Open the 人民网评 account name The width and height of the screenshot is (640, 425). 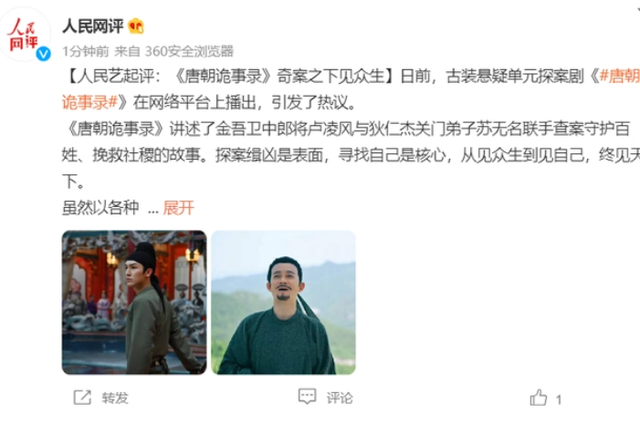[93, 26]
